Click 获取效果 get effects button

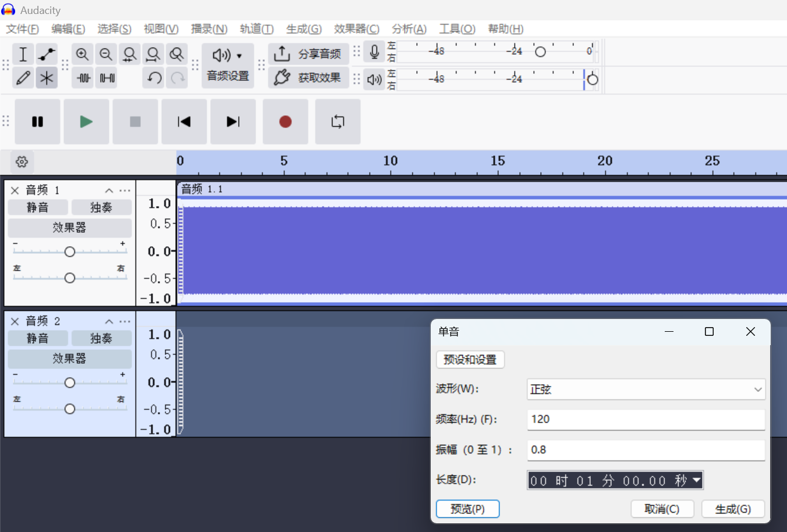coord(309,77)
